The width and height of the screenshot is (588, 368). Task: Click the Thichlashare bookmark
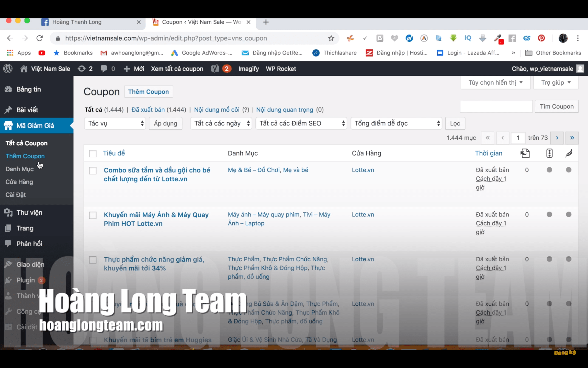(335, 53)
